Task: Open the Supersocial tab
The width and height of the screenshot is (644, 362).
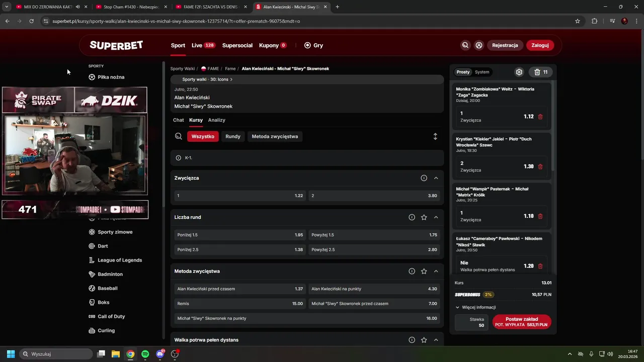Action: (237, 45)
